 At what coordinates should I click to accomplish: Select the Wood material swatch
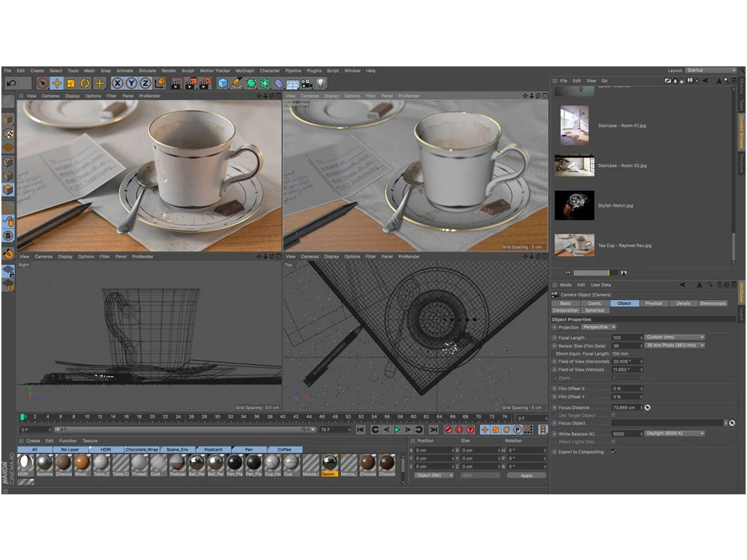(82, 465)
